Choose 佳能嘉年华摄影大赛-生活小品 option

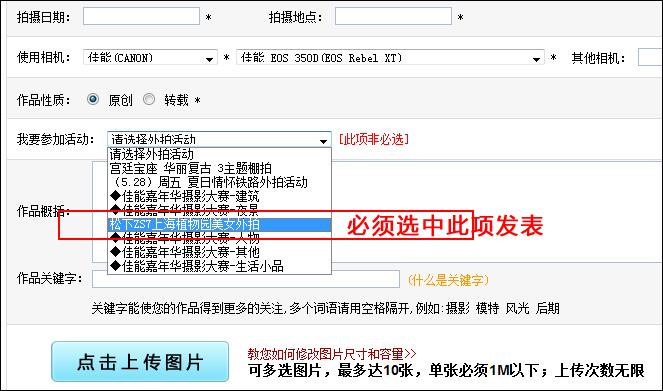(219, 266)
